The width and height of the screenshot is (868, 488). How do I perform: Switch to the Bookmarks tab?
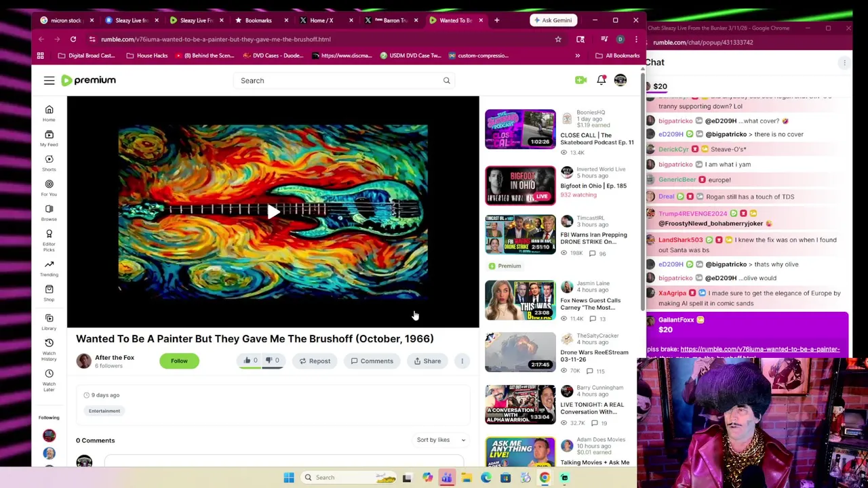pos(258,20)
